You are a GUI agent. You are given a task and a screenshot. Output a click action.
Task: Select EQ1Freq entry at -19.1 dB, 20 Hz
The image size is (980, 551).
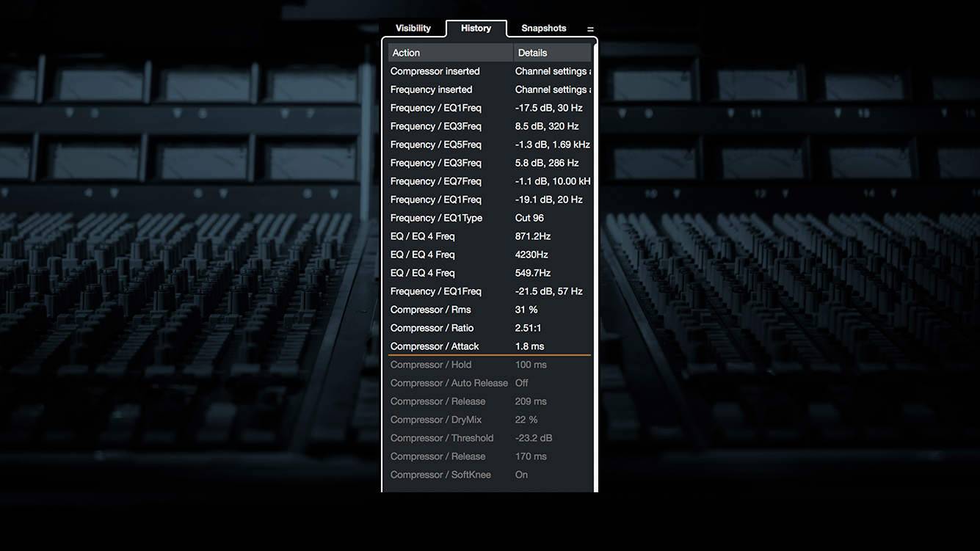click(x=490, y=200)
